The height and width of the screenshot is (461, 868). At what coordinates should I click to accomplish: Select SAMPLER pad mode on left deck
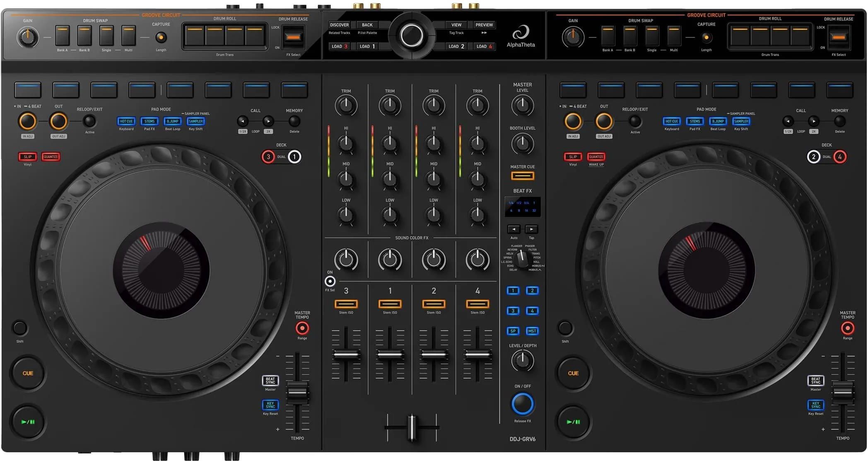tap(196, 121)
